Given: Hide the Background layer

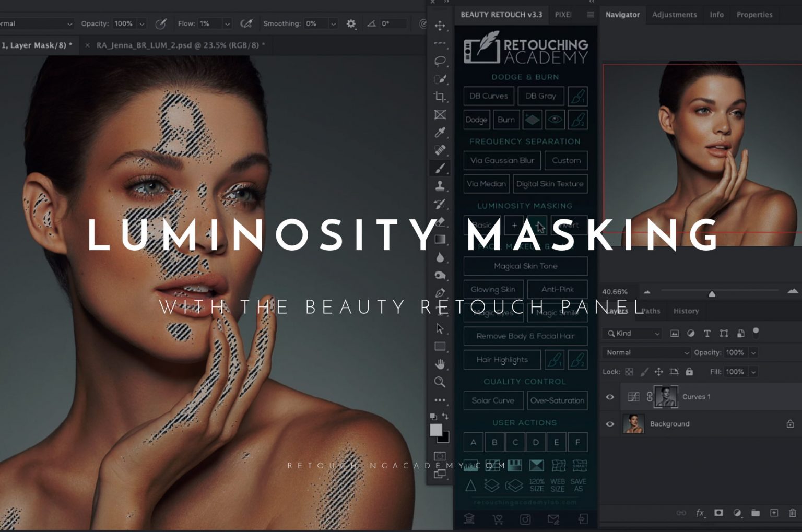Looking at the screenshot, I should click(x=610, y=424).
